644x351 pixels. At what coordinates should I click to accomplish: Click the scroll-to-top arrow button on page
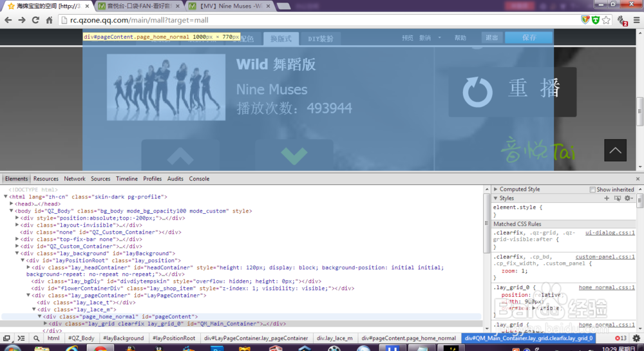615,150
